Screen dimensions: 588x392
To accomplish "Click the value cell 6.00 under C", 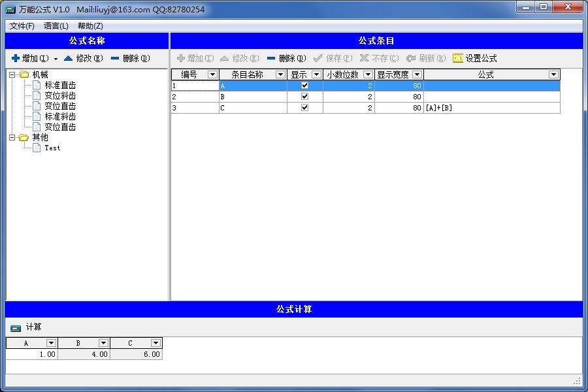I will click(136, 354).
